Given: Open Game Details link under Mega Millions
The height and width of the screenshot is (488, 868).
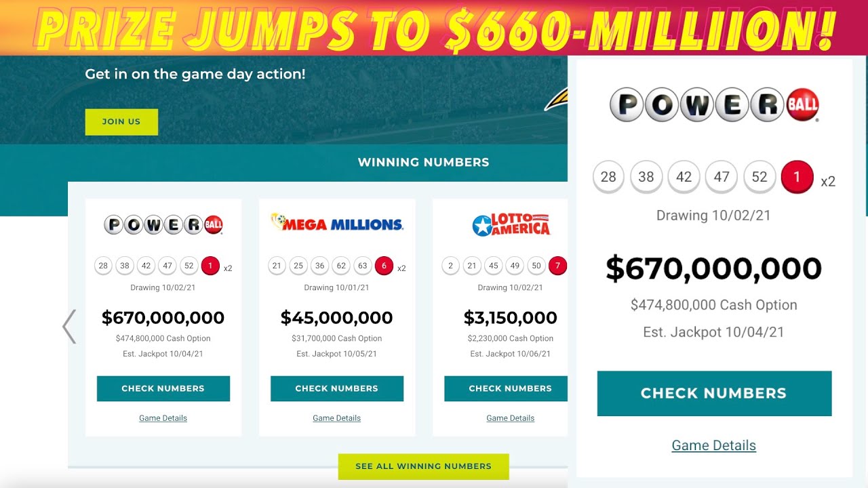Looking at the screenshot, I should [337, 418].
